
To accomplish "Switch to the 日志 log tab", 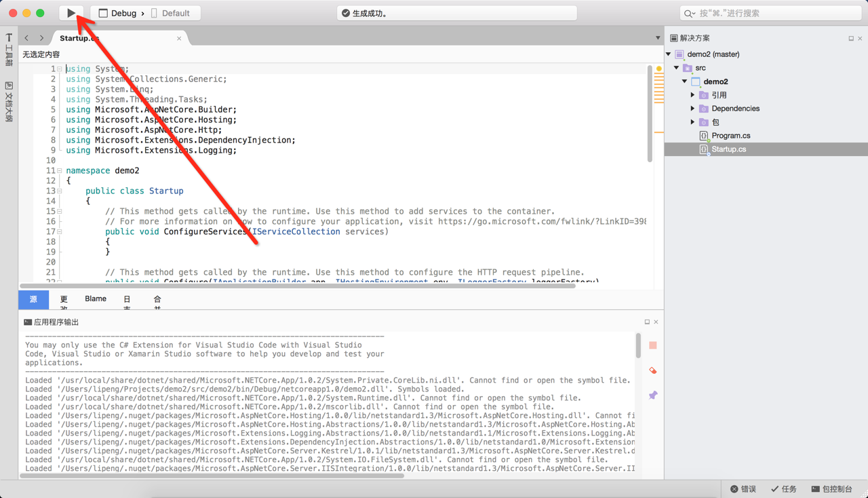I will (127, 302).
